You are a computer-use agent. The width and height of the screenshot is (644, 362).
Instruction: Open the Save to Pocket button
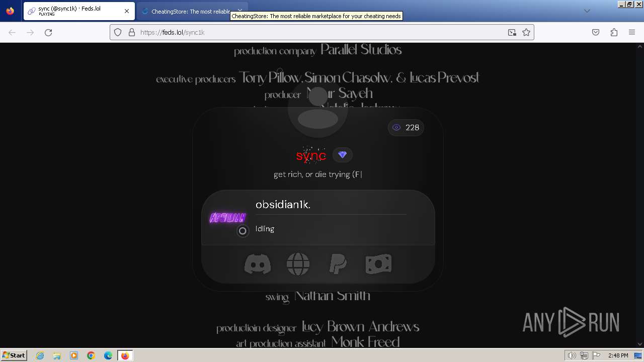pos(596,32)
